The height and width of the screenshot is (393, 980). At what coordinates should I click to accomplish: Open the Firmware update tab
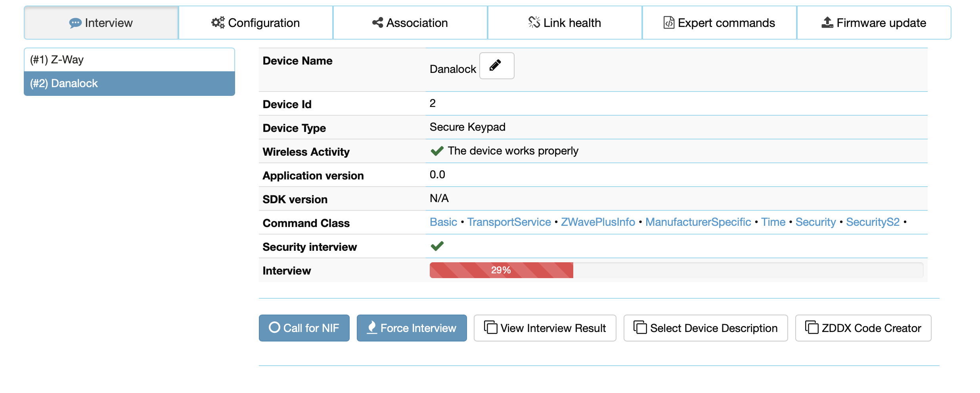874,23
